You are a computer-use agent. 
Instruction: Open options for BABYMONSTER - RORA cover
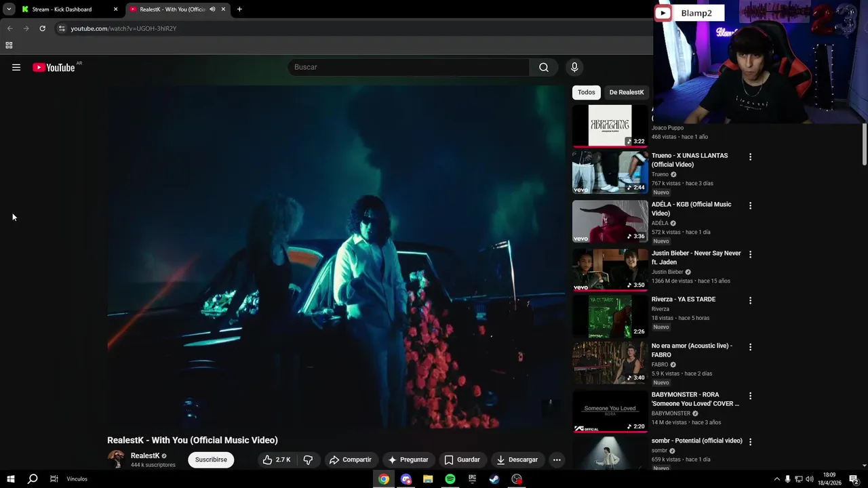(x=750, y=396)
